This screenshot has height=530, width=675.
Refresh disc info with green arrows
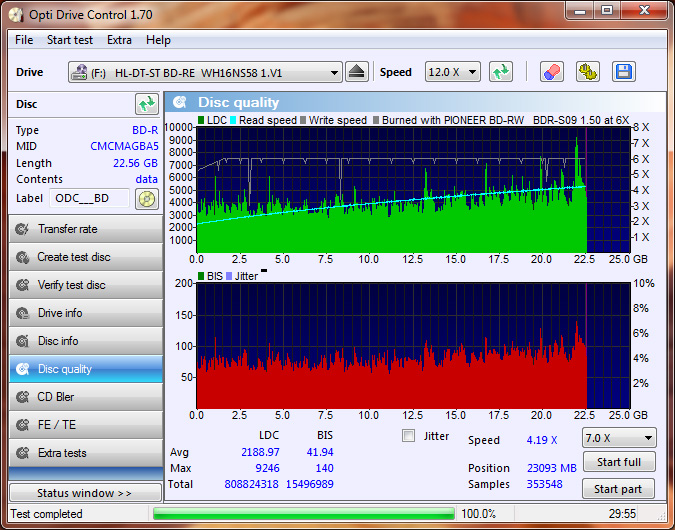pos(147,104)
